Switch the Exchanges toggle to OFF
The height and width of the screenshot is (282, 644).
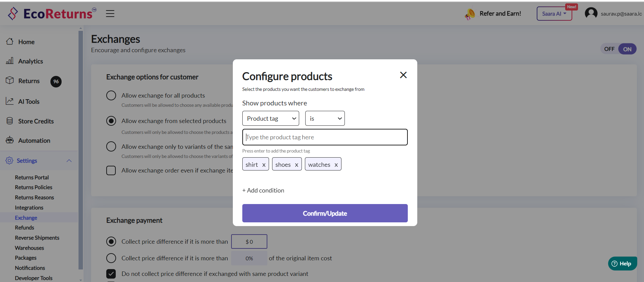pyautogui.click(x=609, y=49)
